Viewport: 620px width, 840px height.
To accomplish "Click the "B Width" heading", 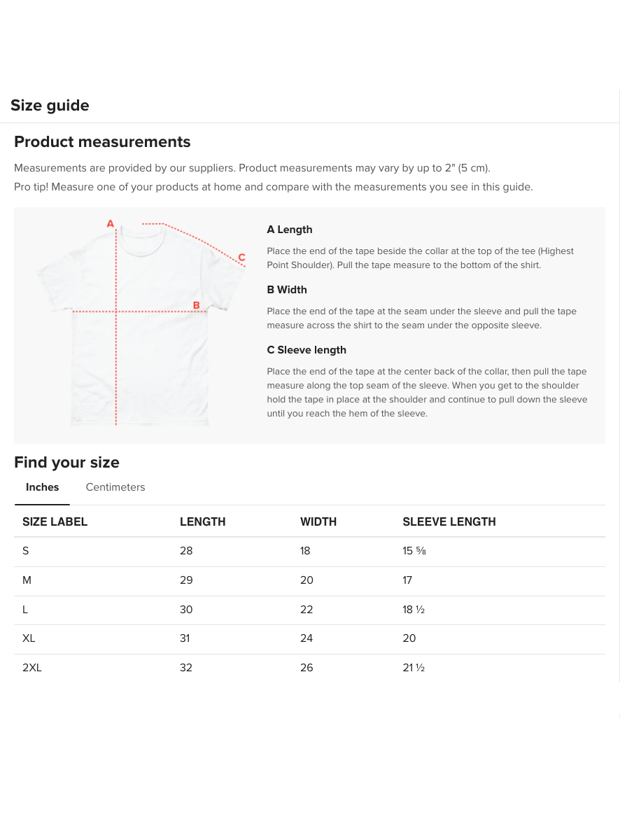I will [x=287, y=290].
